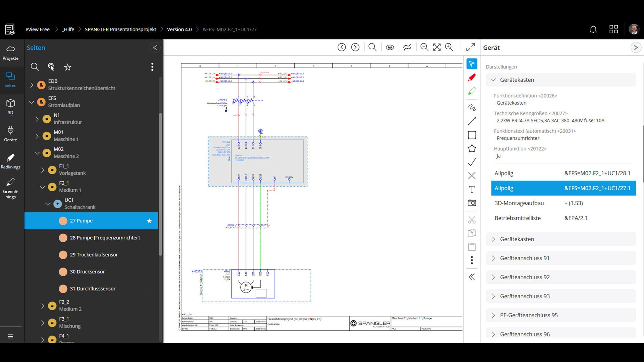Click the scissors cut tool
This screenshot has height=362, width=644.
(x=472, y=220)
